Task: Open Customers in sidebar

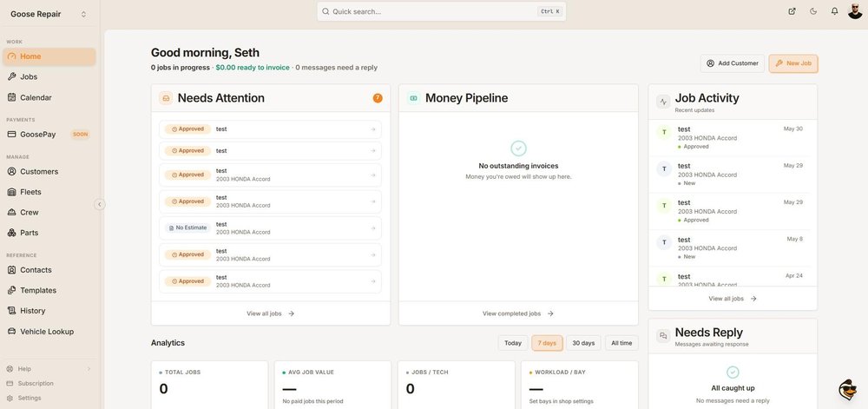Action: (49, 172)
